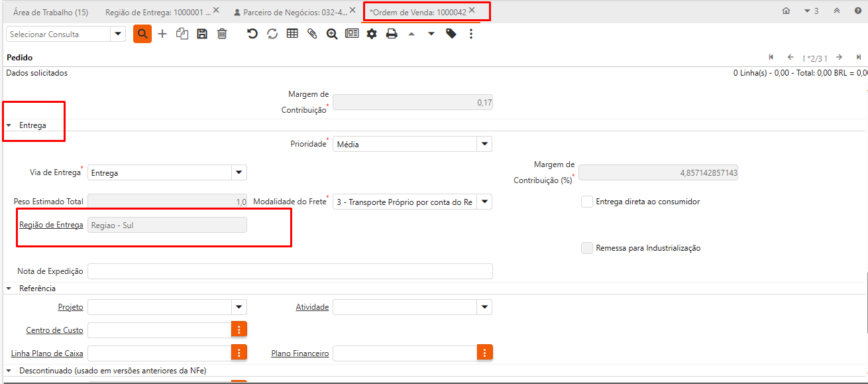Viewport: 868px width, 384px height.
Task: Undo changes with the undo arrow icon
Action: click(x=252, y=34)
